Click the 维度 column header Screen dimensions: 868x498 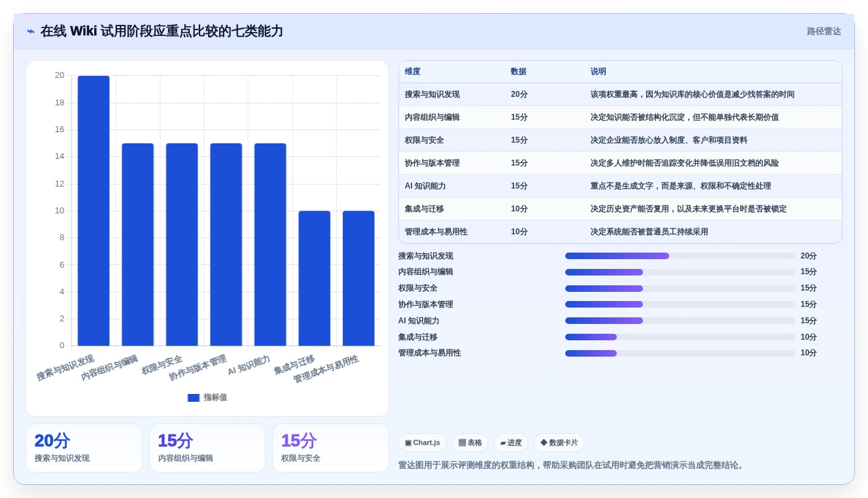pos(413,72)
